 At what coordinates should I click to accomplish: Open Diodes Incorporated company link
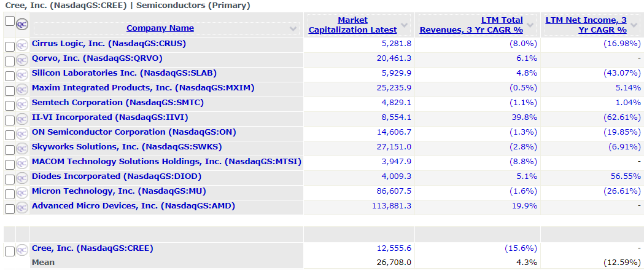click(117, 176)
